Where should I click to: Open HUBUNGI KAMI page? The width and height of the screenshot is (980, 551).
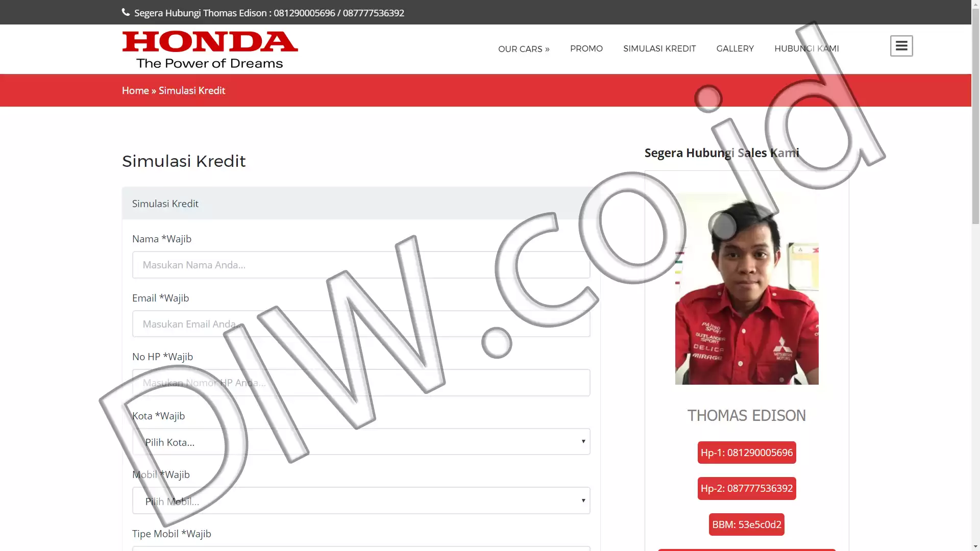[x=806, y=48]
